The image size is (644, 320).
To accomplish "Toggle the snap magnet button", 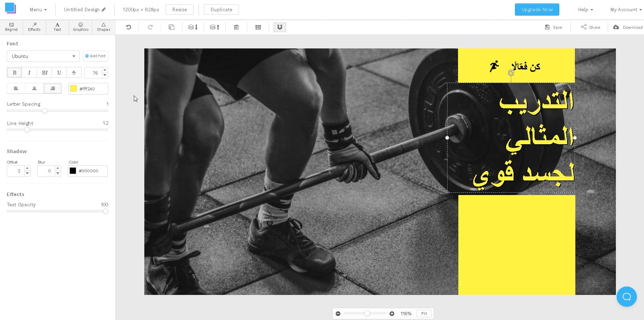I will (280, 27).
